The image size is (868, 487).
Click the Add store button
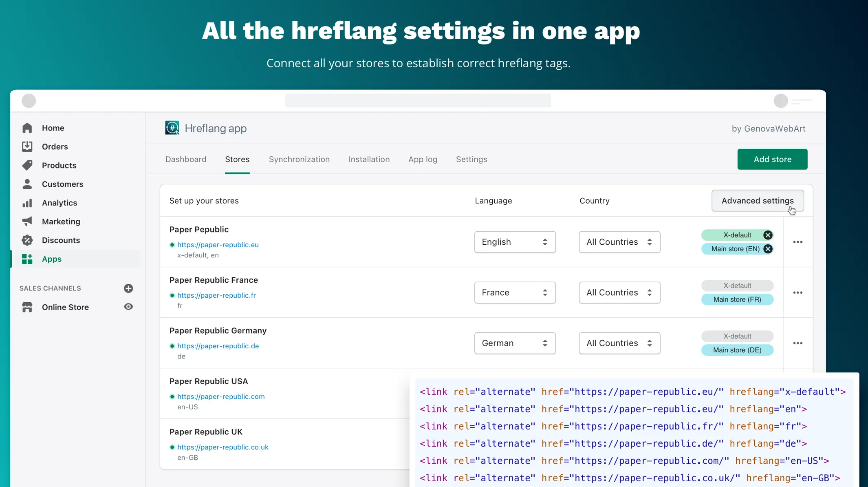click(x=772, y=159)
